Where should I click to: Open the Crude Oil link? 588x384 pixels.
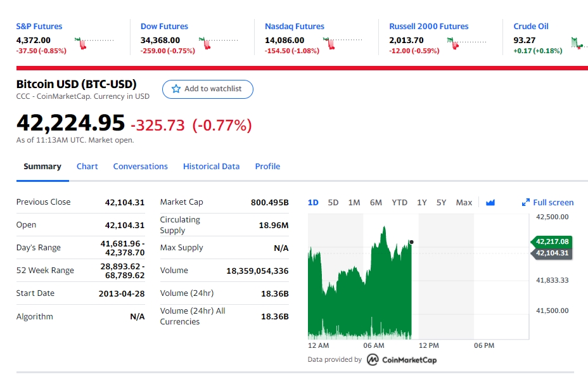(x=530, y=26)
